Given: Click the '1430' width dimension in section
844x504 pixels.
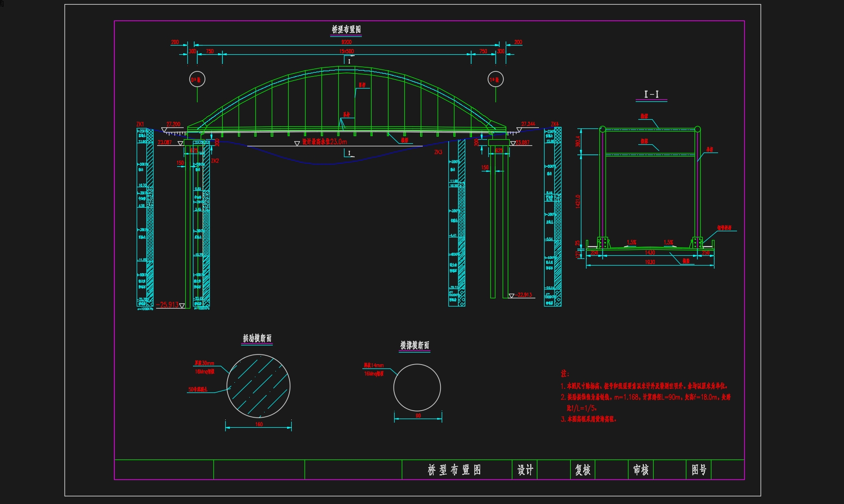Looking at the screenshot, I should pos(650,253).
